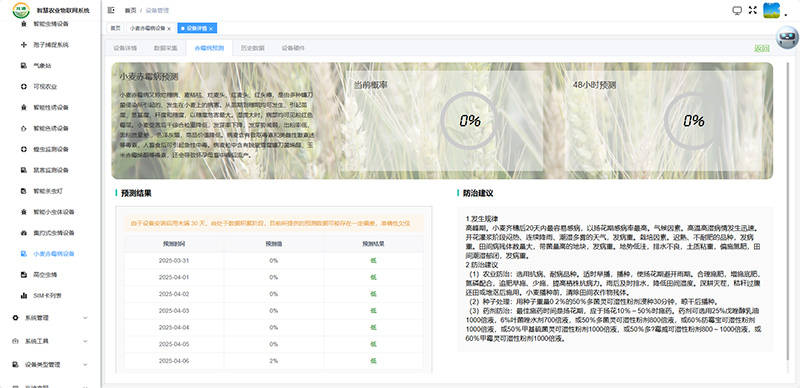Screen dimensions: 800x388
Task: Click the 防治建议 section heading
Action: pos(478,193)
